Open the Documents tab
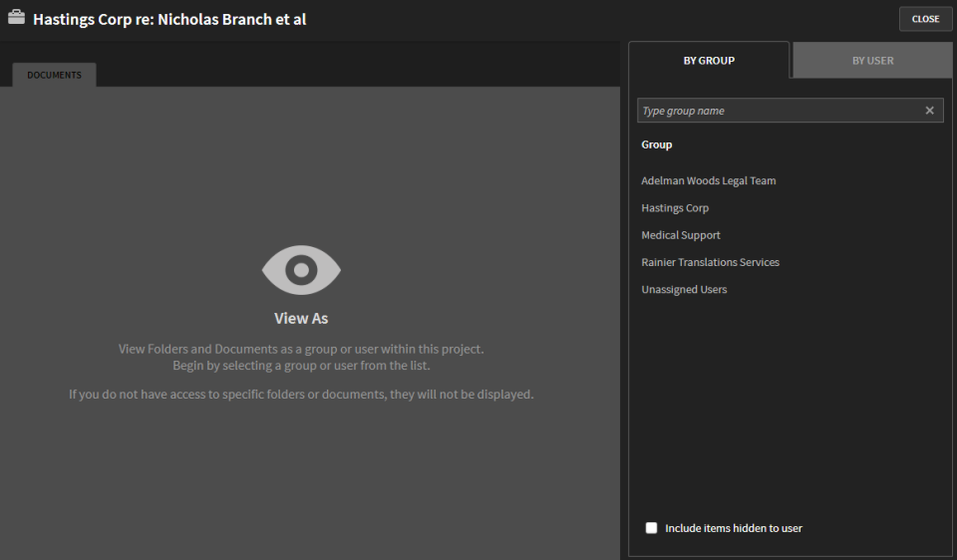957x560 pixels. coord(54,75)
